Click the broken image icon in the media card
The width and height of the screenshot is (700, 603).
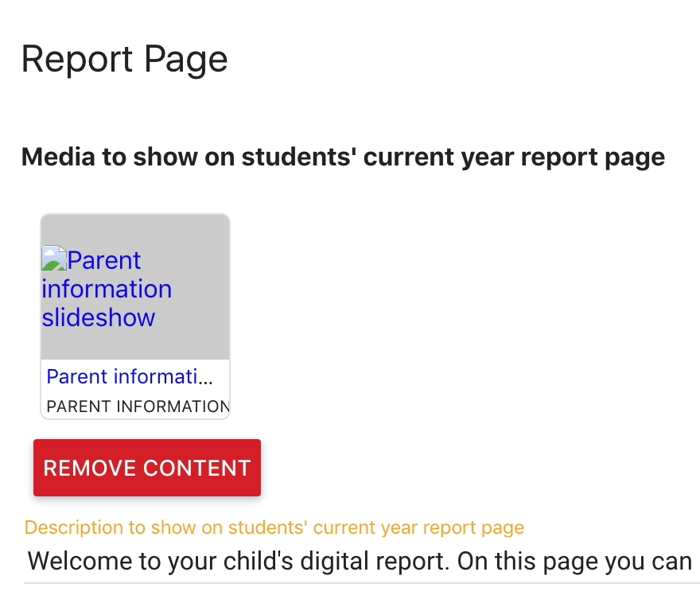click(x=54, y=259)
